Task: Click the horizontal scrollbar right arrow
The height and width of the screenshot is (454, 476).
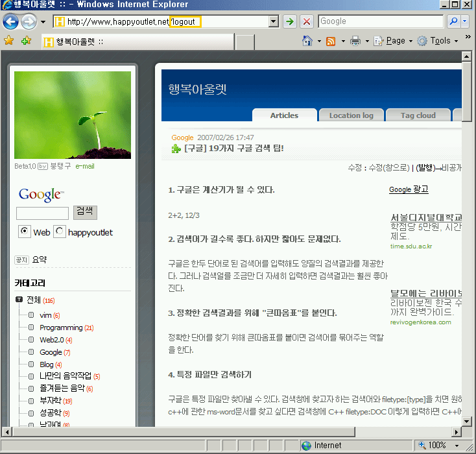Action: tap(457, 431)
